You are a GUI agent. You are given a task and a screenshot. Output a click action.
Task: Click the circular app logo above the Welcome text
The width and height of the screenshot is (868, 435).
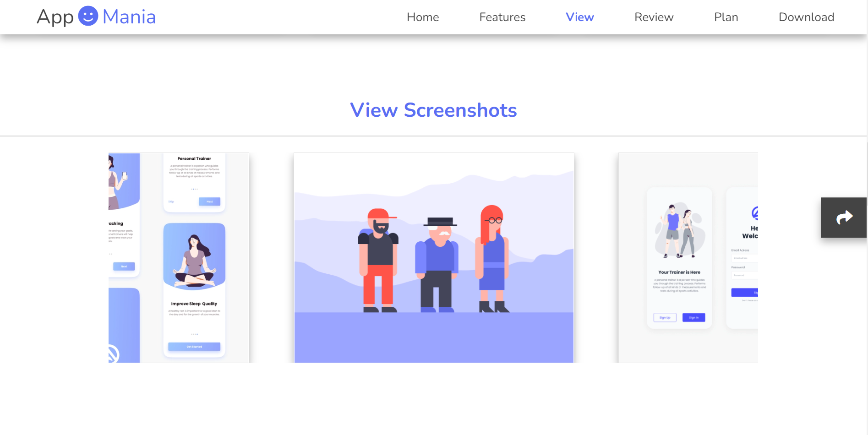coord(756,213)
